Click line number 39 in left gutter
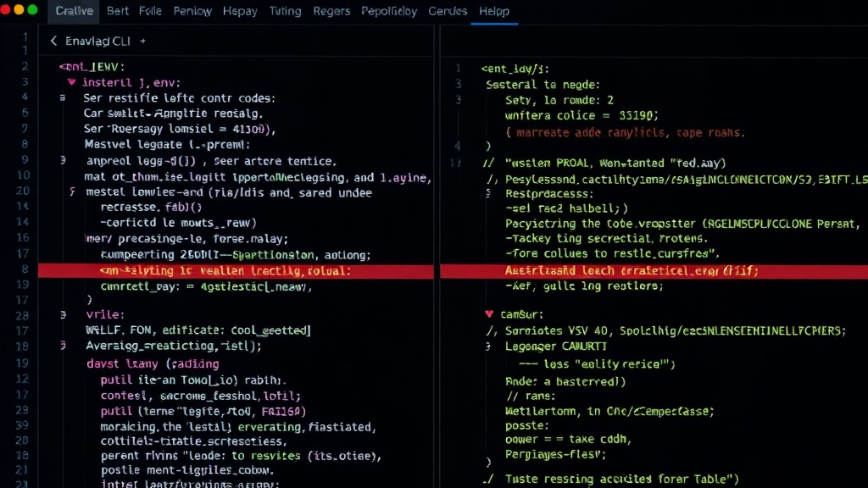The width and height of the screenshot is (868, 488). [22, 425]
